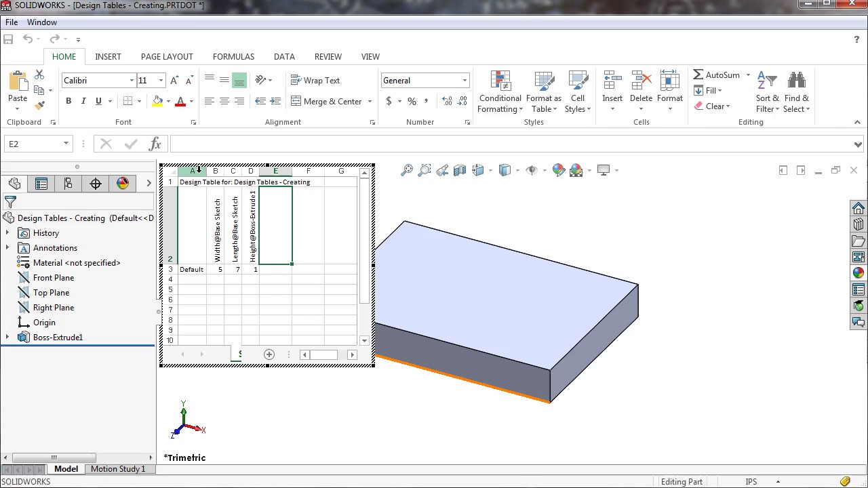Click Conditional Formatting
The image size is (868, 488).
(500, 92)
